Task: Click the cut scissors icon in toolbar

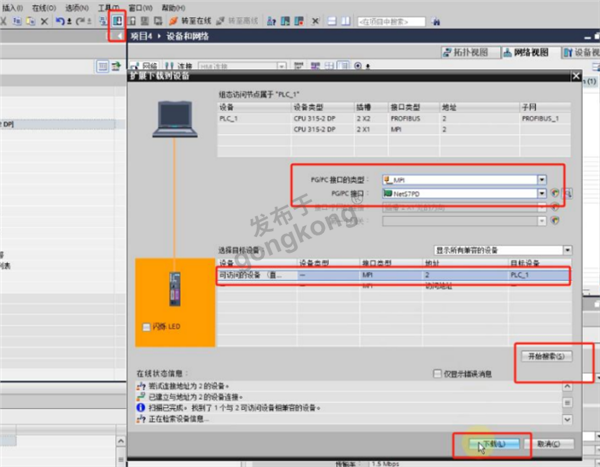Action: (3, 21)
